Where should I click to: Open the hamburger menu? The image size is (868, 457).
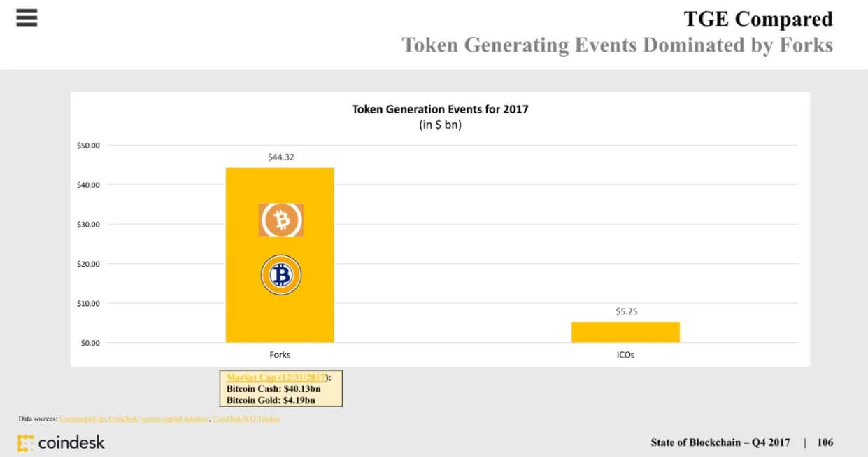click(x=27, y=18)
